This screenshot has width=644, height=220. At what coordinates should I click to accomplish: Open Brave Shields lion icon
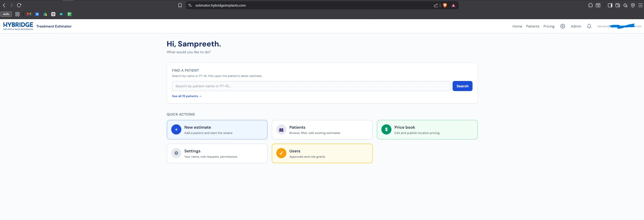click(x=445, y=5)
